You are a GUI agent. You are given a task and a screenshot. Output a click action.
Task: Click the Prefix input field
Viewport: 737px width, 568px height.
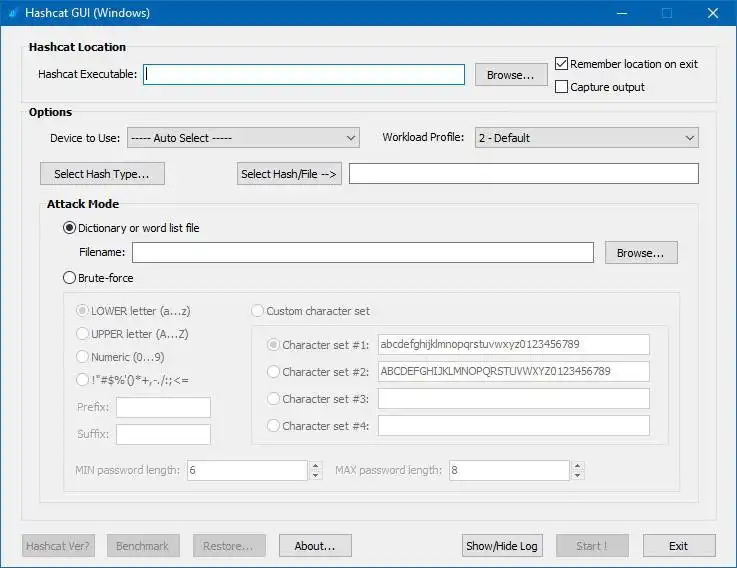pos(164,407)
